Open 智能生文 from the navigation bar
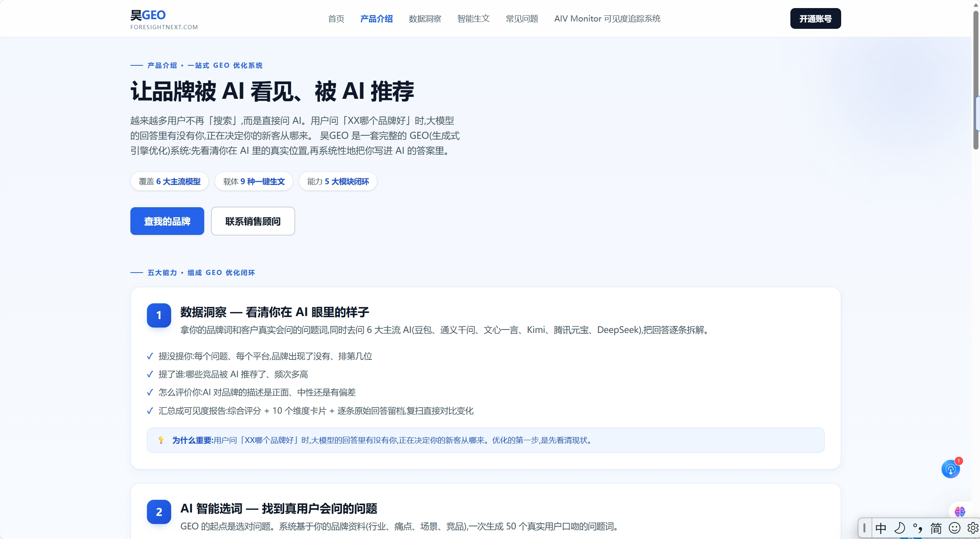 (473, 18)
